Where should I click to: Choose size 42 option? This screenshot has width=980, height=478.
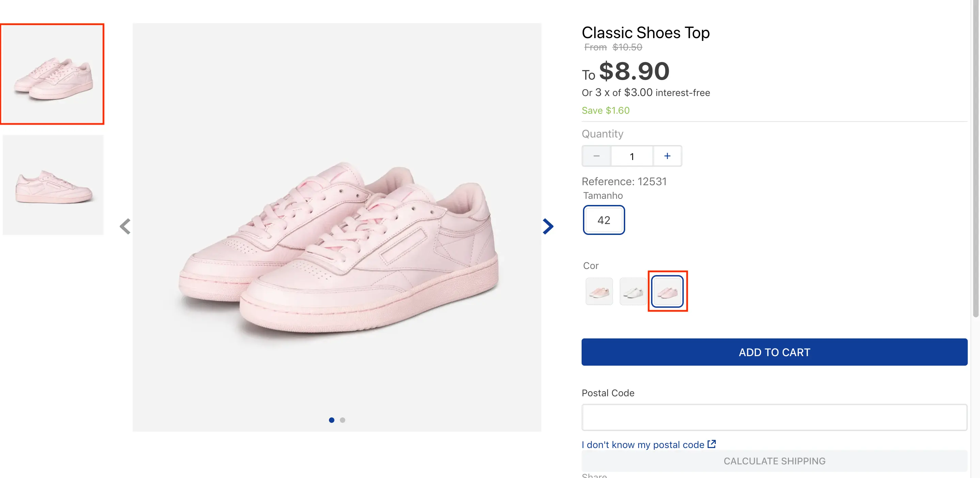[x=604, y=220]
